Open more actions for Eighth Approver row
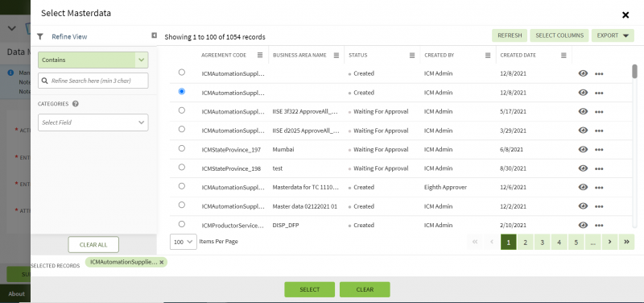Screen dimensions: 644x303 pyautogui.click(x=599, y=188)
